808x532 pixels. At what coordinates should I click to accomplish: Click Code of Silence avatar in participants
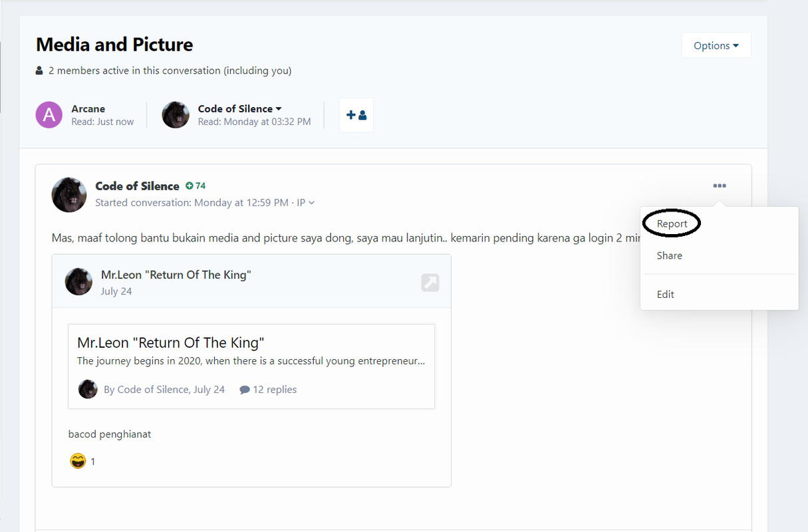click(x=176, y=115)
